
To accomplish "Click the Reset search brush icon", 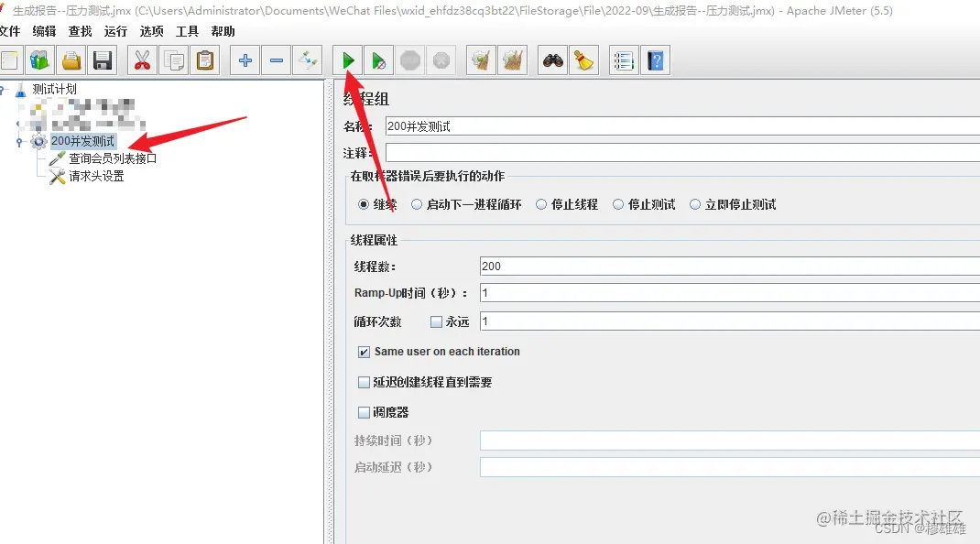I will click(x=583, y=60).
